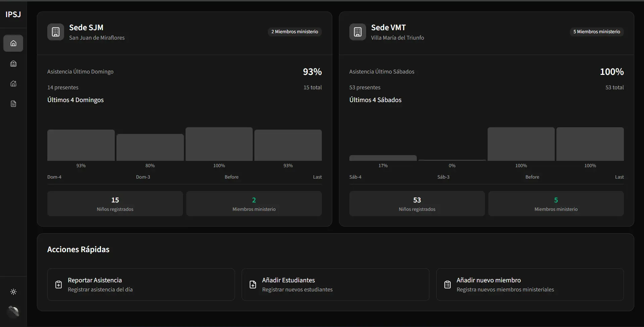Select the Reportar Asistencia quick action

point(141,284)
